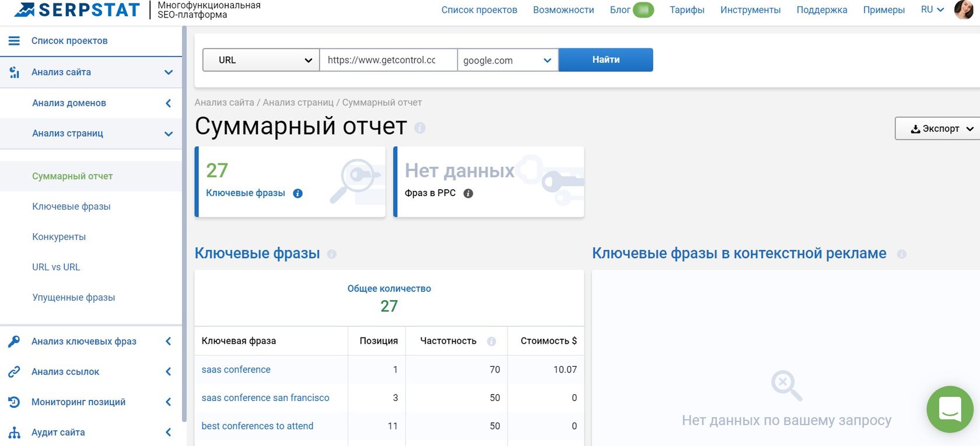
Task: Expand the Анализ сайта section chevron
Action: coord(169,72)
